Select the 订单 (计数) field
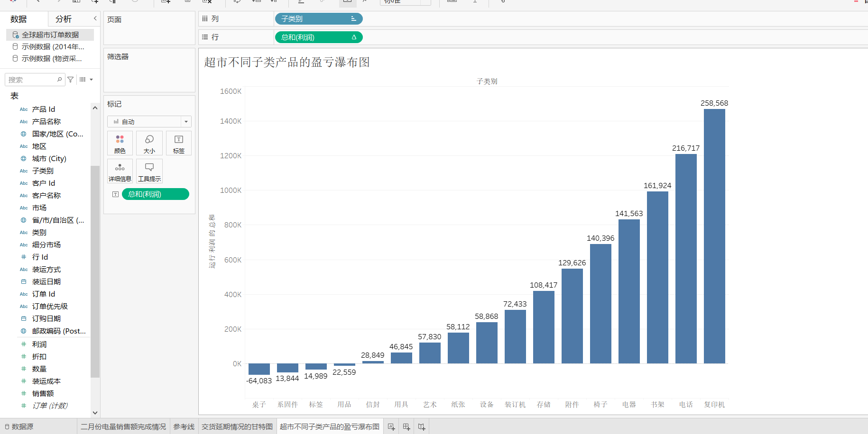Screen dimensions: 868x434 tap(50, 406)
